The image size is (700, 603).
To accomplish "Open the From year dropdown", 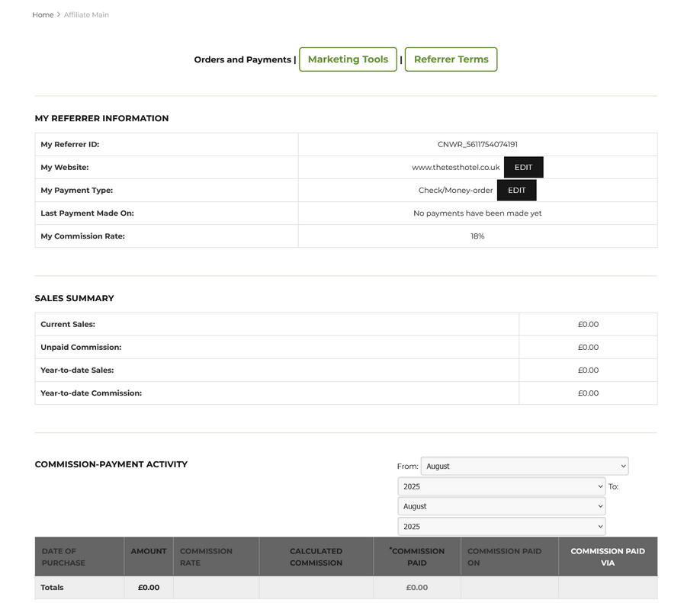I will [502, 486].
